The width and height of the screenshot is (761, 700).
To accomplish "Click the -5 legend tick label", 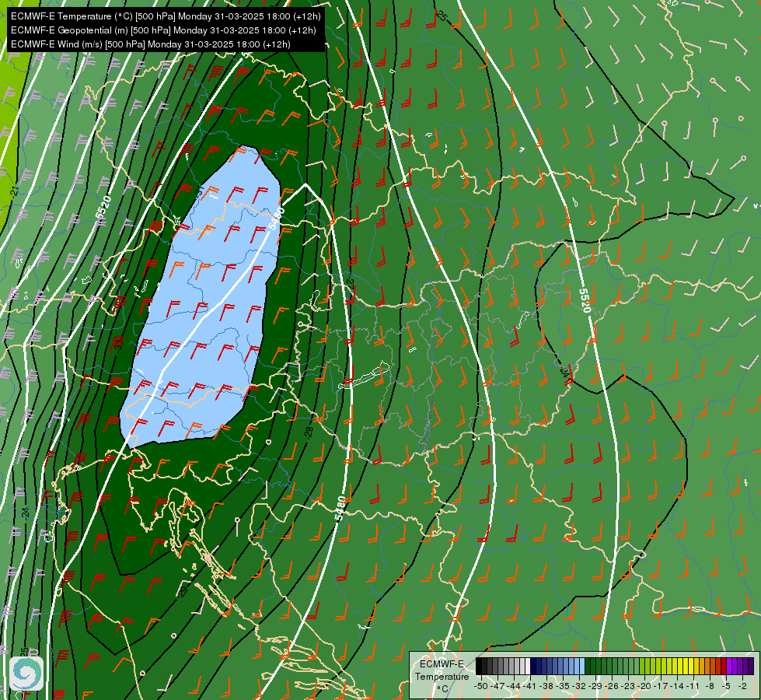I will 727,686.
